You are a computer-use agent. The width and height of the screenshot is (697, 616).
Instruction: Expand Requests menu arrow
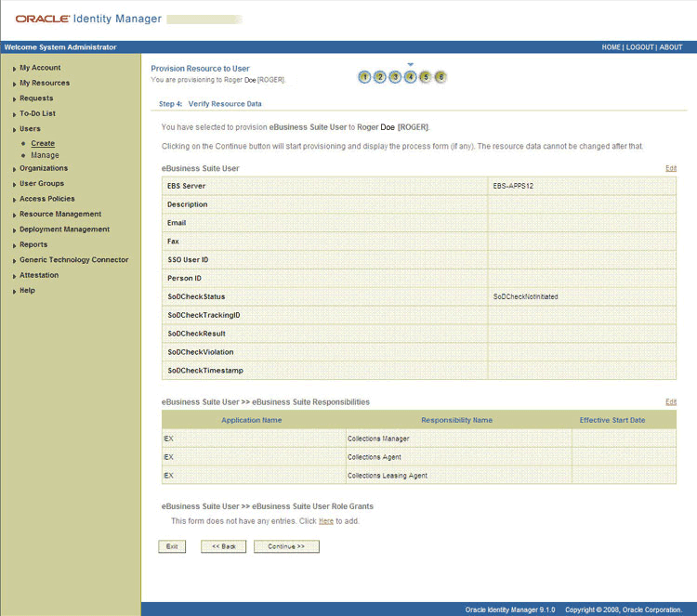[14, 98]
